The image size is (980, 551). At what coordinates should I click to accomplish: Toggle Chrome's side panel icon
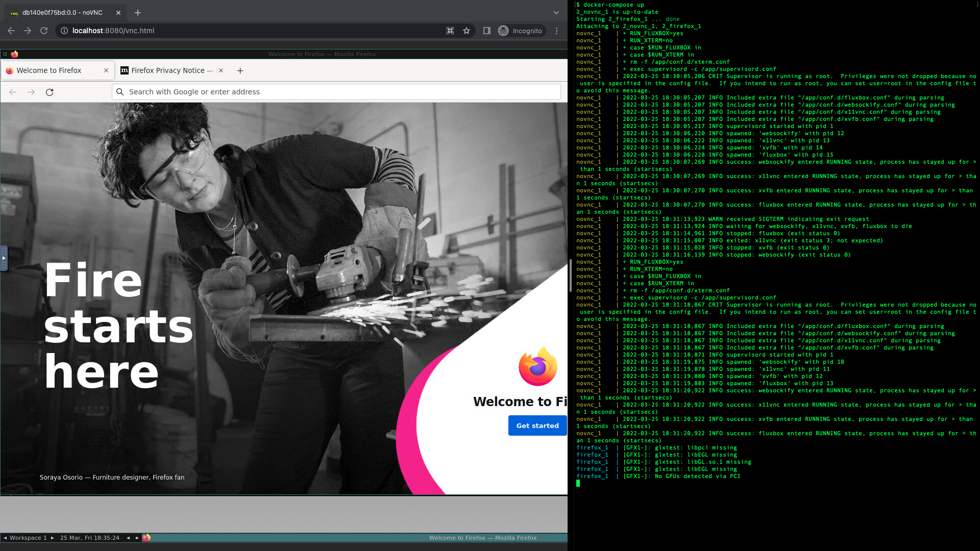(487, 31)
